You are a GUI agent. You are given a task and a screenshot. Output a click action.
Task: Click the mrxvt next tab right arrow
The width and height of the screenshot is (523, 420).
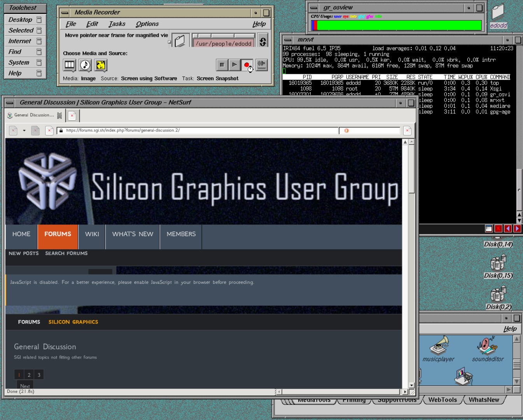coord(517,229)
